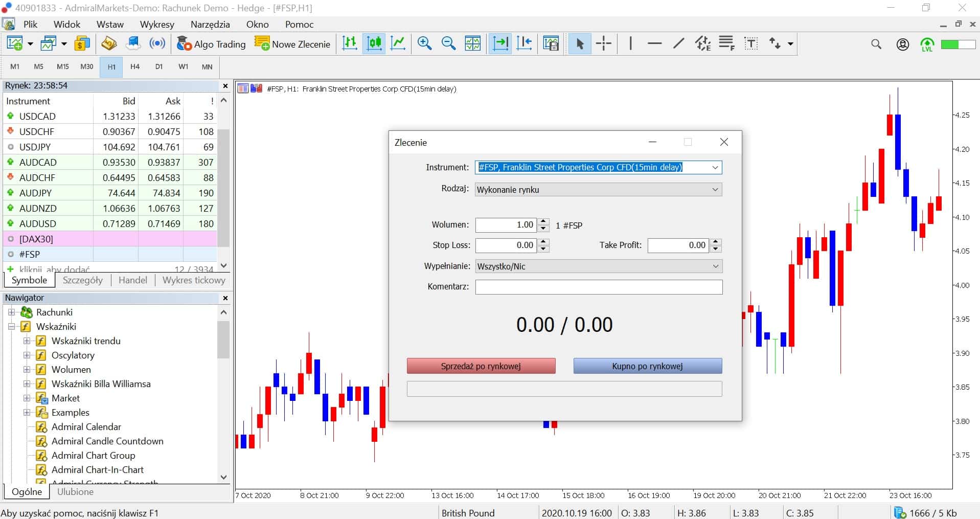Switch to Wykres tickowy tab

(x=194, y=280)
